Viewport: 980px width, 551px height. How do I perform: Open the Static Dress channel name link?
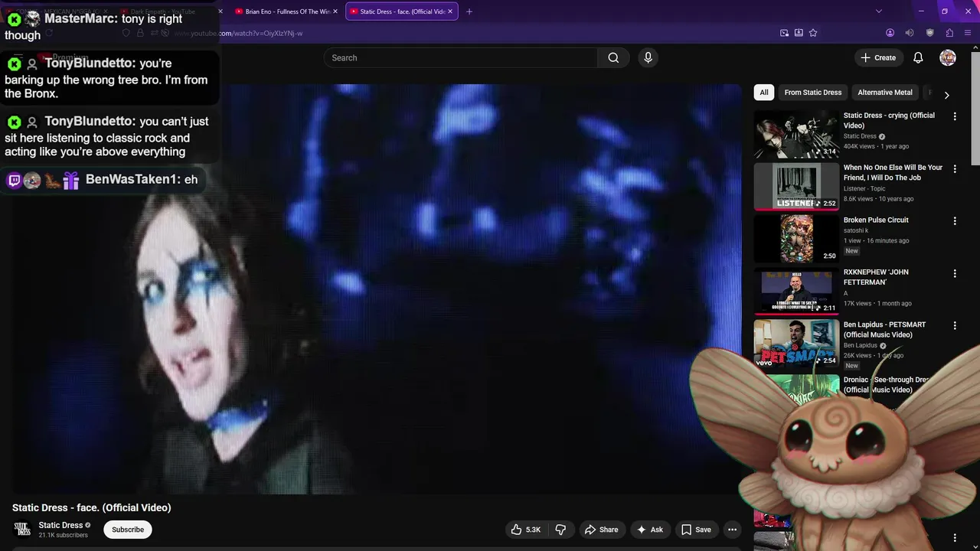click(x=60, y=525)
